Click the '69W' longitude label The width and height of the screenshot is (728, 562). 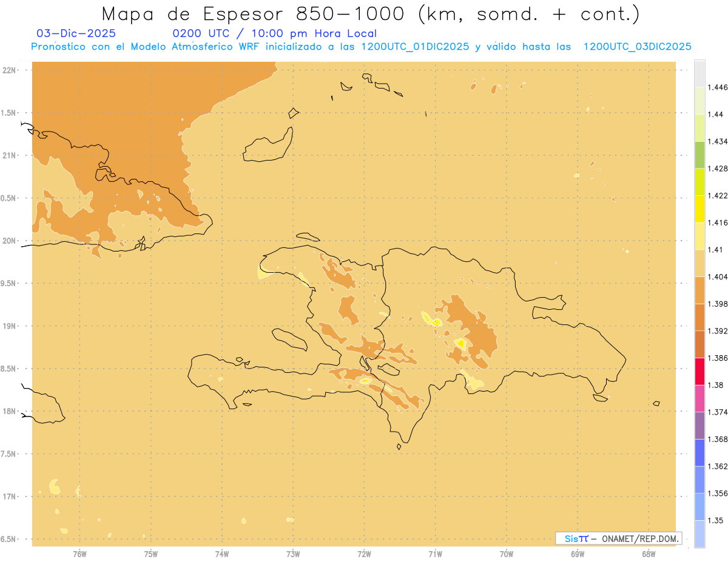click(578, 554)
